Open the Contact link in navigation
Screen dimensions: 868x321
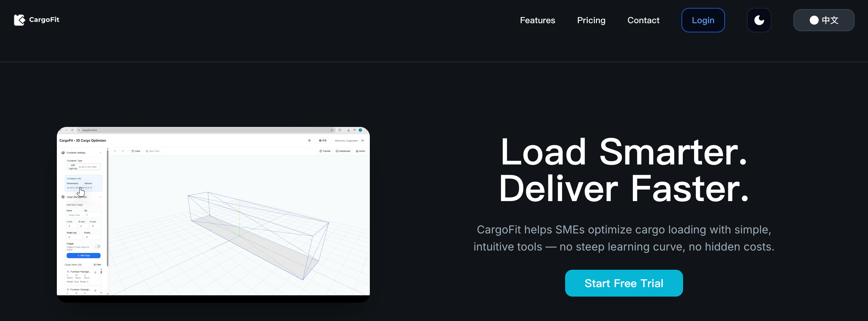(x=643, y=20)
